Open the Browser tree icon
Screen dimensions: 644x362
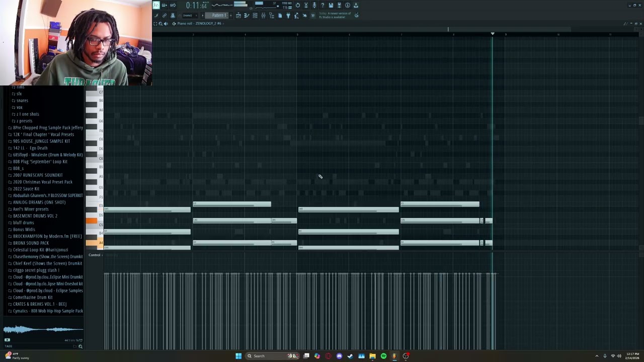click(272, 16)
